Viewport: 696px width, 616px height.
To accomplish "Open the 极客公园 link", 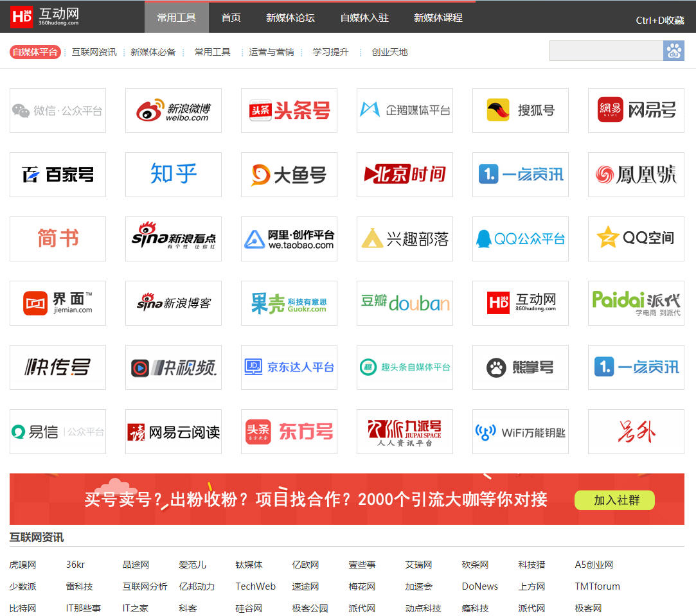I will click(x=310, y=608).
